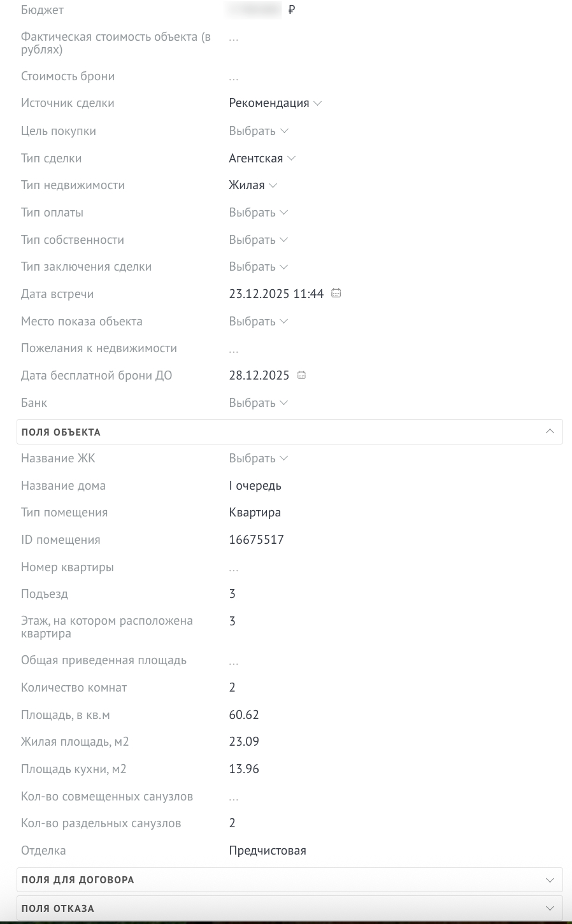Select a Тип оплаты option
This screenshot has height=924, width=572.
pyautogui.click(x=259, y=213)
